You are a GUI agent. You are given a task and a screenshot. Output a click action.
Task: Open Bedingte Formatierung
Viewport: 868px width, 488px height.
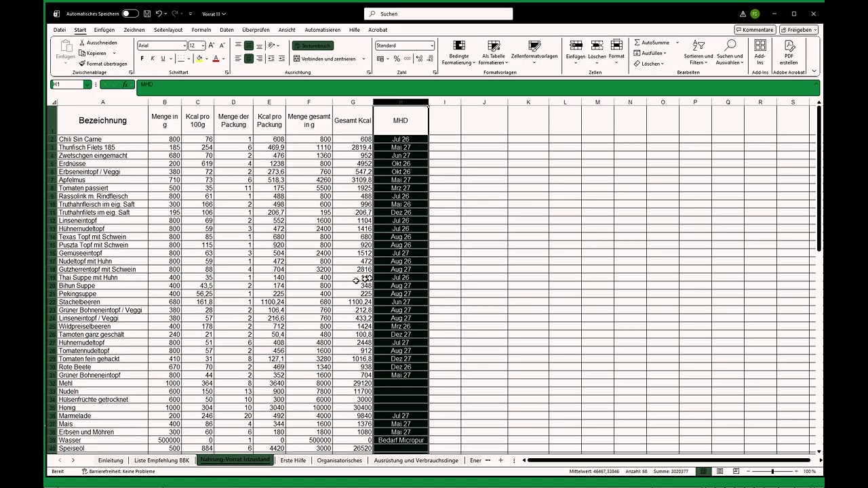pyautogui.click(x=459, y=53)
